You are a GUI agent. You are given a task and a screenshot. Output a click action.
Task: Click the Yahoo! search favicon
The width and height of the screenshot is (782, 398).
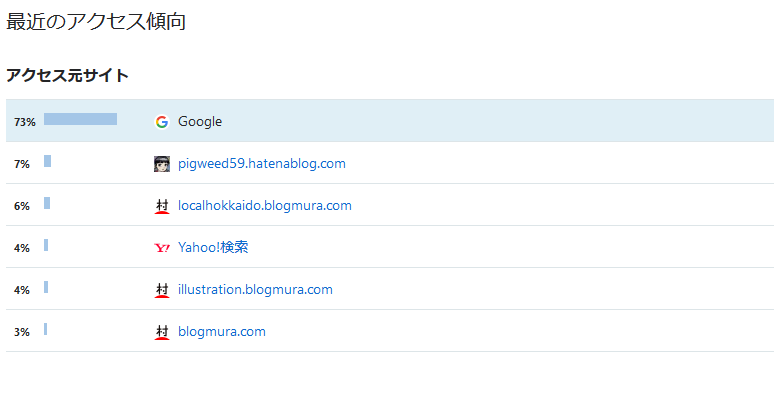162,248
